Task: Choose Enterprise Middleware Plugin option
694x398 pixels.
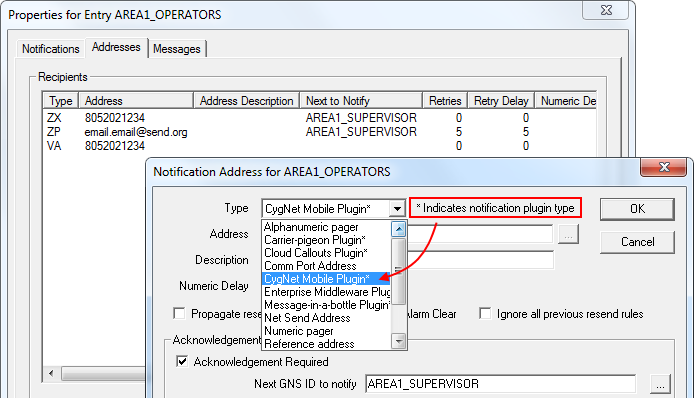Action: [x=327, y=292]
